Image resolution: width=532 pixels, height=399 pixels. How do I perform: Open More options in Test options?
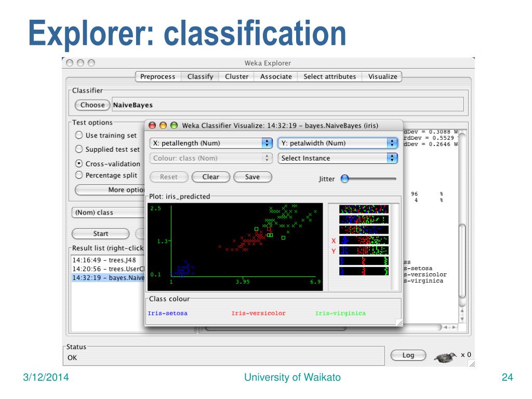[110, 190]
